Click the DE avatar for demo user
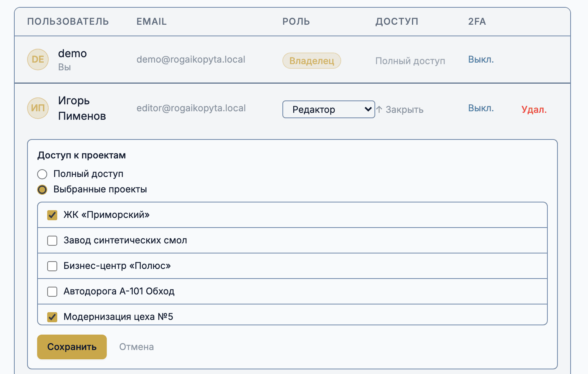This screenshot has width=588, height=374. 38,59
